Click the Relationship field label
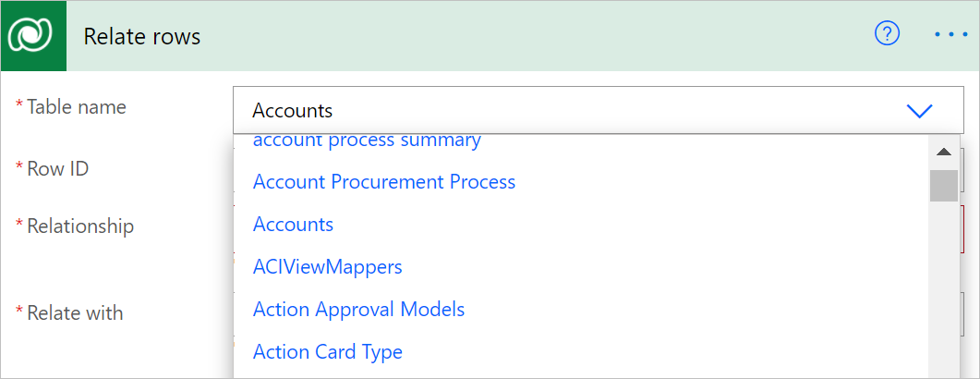 click(x=79, y=226)
